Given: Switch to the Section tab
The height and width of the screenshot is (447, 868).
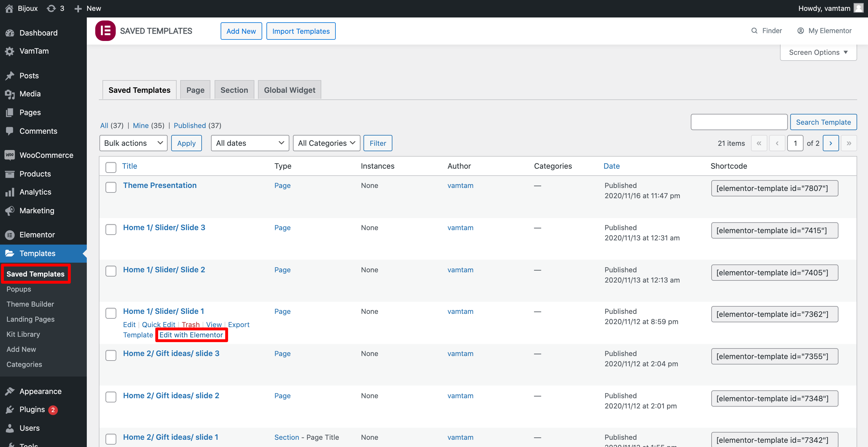Looking at the screenshot, I should pos(234,90).
